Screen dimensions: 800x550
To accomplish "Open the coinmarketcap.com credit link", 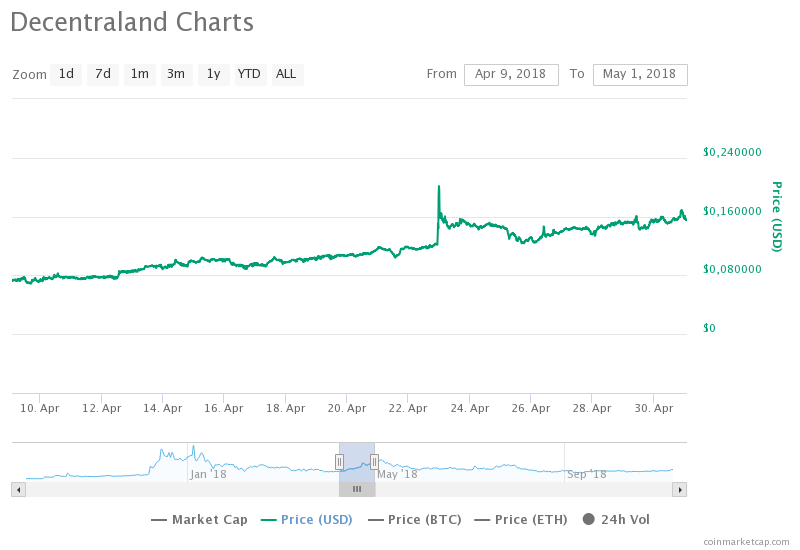I will (x=745, y=541).
